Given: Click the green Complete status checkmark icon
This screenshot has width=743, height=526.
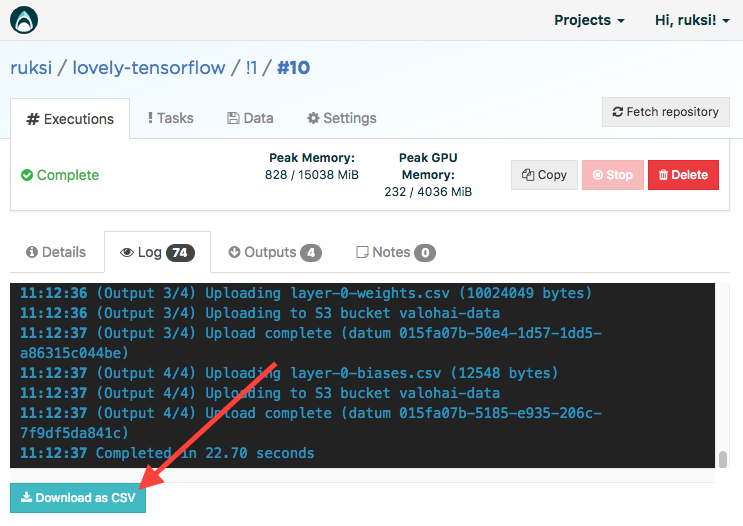Looking at the screenshot, I should (27, 175).
